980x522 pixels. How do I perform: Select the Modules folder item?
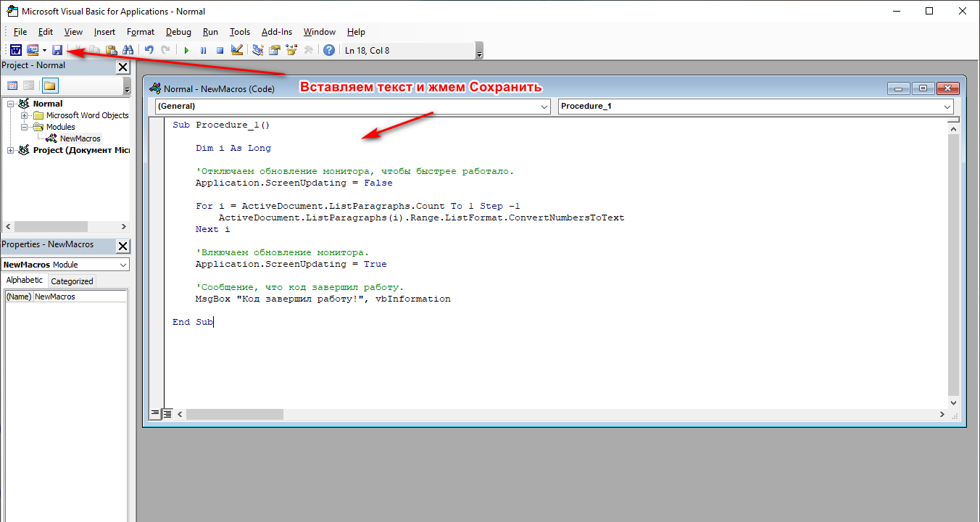(61, 127)
